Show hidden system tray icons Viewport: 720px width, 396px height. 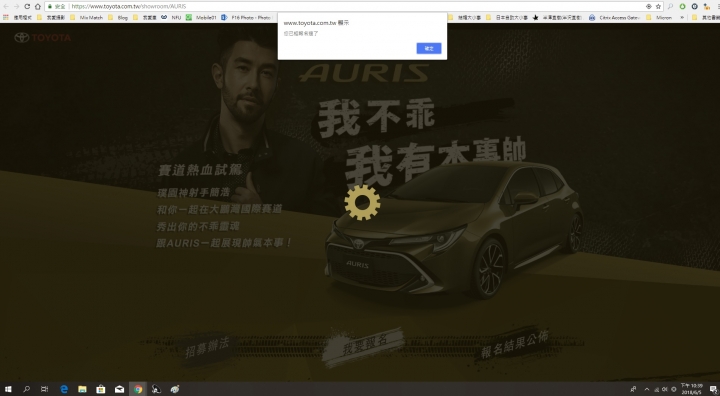647,389
